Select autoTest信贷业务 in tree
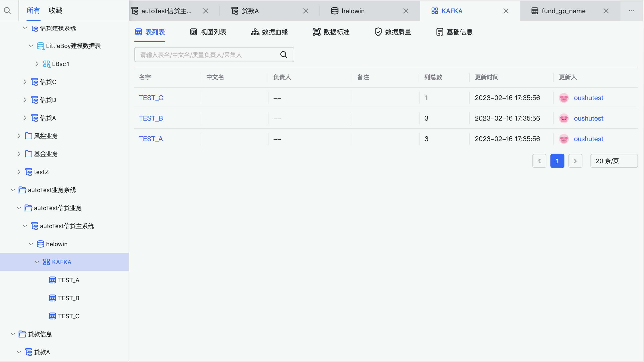The width and height of the screenshot is (644, 362). 58,208
